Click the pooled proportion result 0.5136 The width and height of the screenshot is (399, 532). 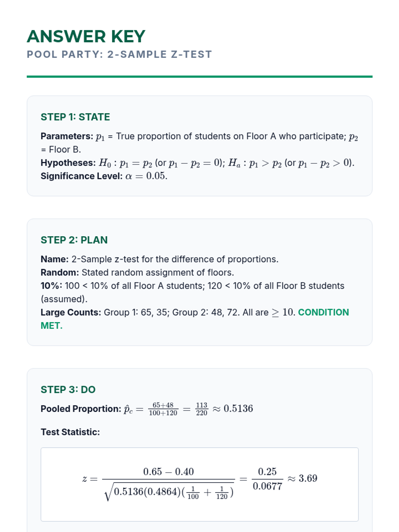coord(238,409)
